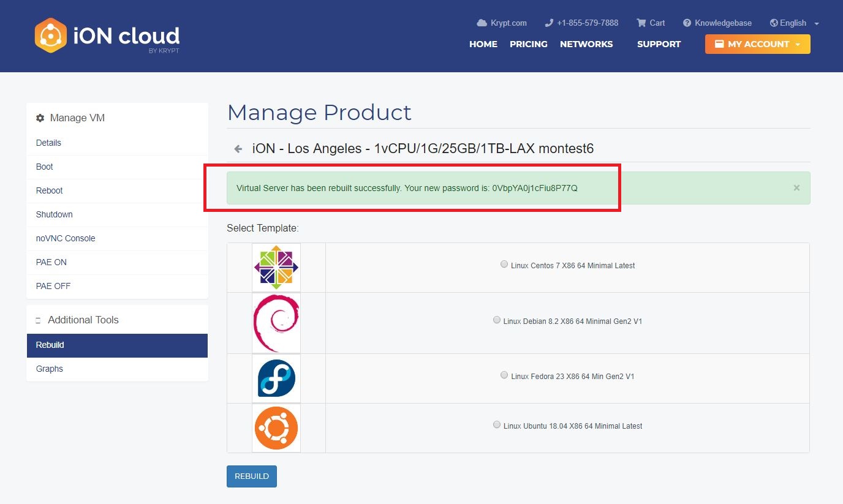Screen dimensions: 843x504
Task: Open the English language dropdown
Action: click(795, 23)
